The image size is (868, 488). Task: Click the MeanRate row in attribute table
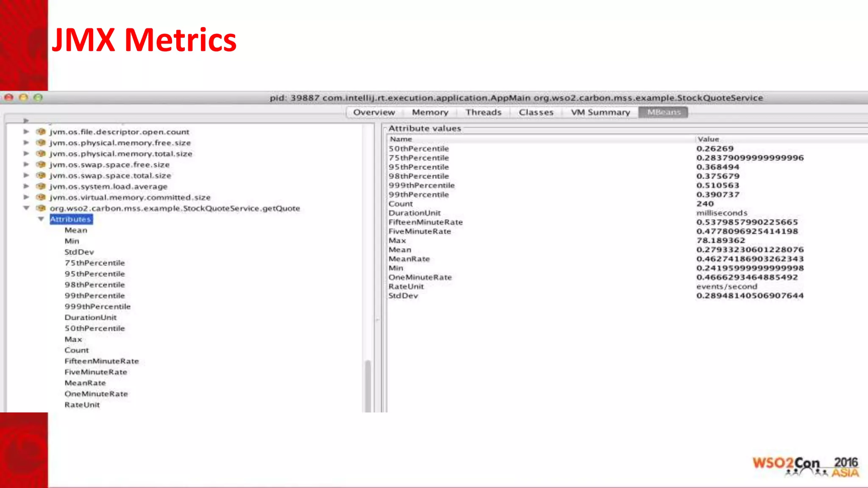click(627, 259)
